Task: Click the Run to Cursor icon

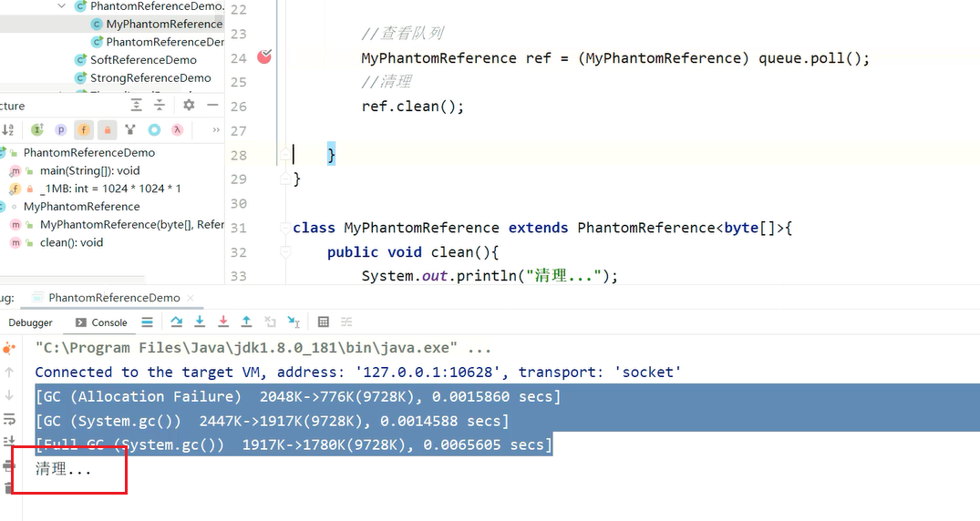Action: point(294,322)
